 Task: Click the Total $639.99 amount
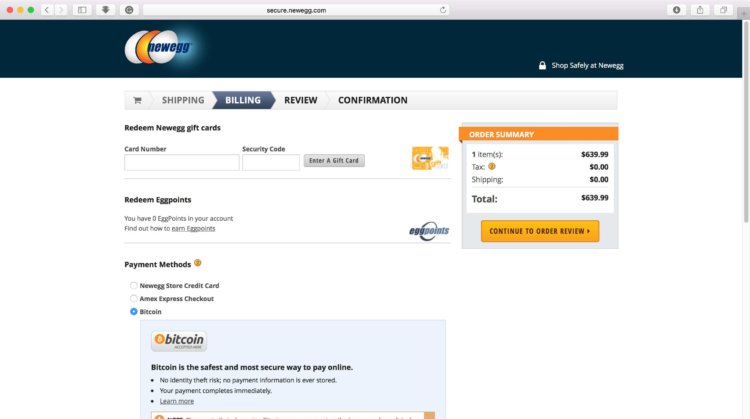pos(595,198)
